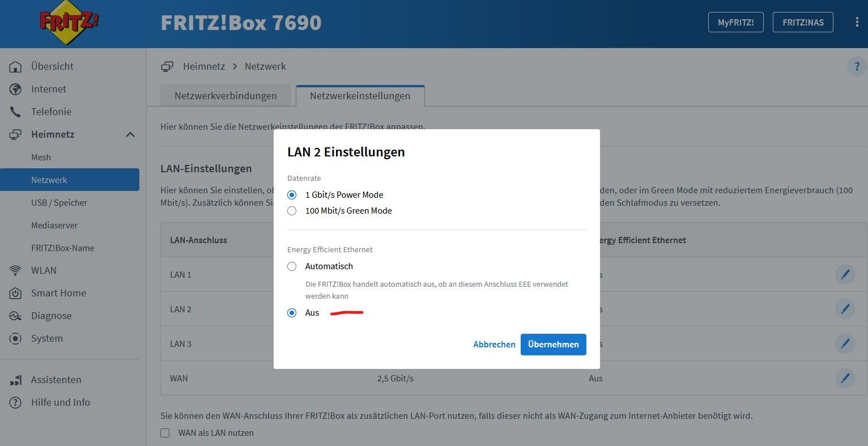Collapse the Heimnetz menu chevron
868x446 pixels.
pyautogui.click(x=130, y=135)
